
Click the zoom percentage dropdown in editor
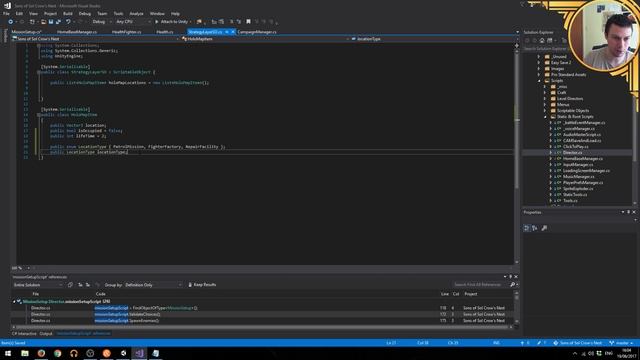[x=21, y=268]
